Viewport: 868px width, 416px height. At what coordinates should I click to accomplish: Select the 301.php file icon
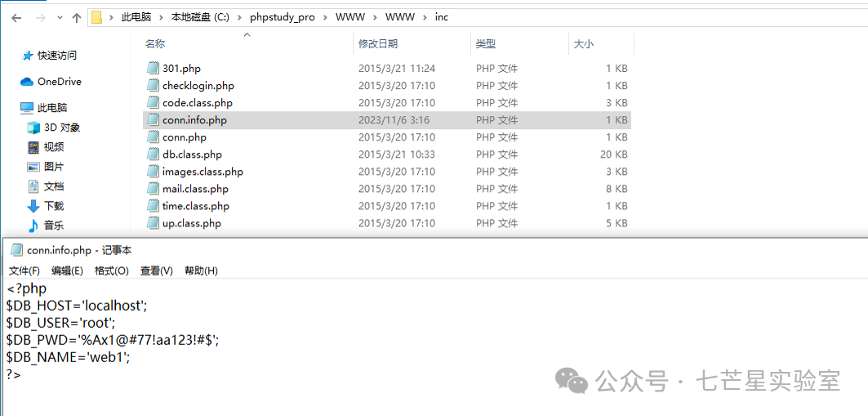click(x=153, y=68)
